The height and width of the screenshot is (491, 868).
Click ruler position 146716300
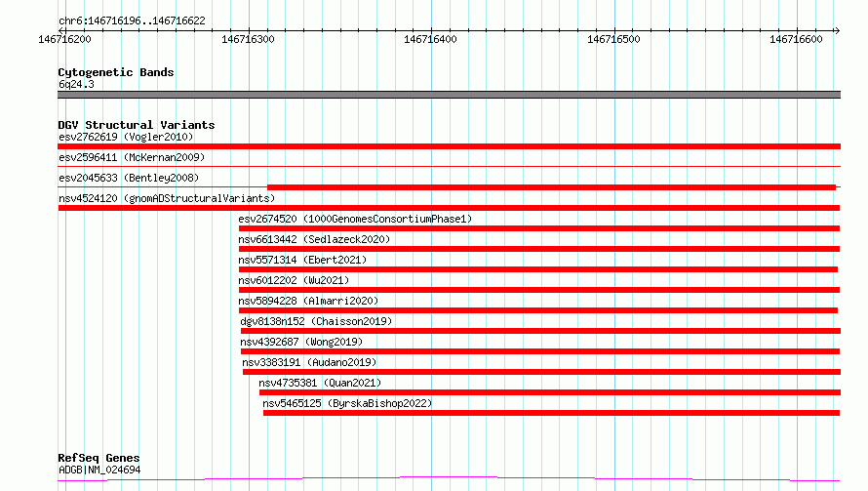(248, 39)
